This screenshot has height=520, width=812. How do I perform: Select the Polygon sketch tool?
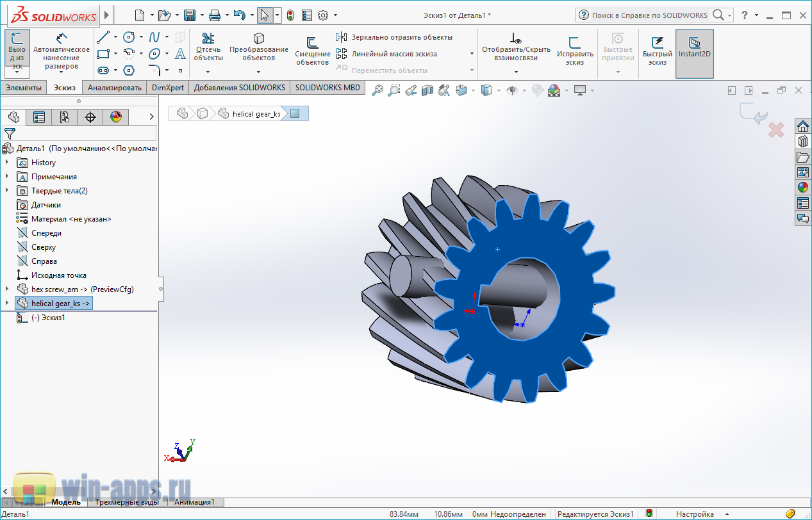click(129, 70)
